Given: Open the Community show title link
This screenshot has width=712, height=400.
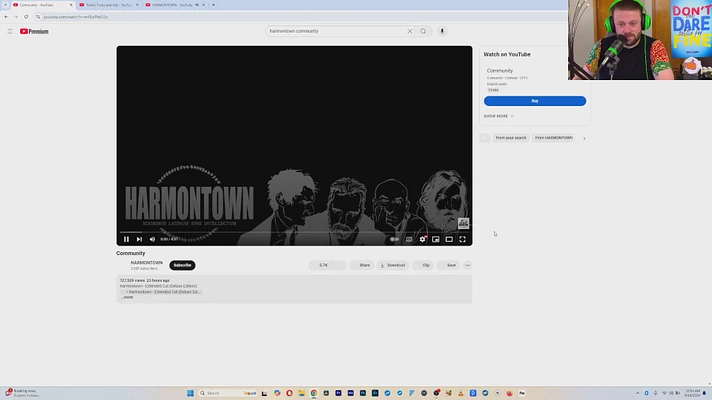Looking at the screenshot, I should [499, 71].
